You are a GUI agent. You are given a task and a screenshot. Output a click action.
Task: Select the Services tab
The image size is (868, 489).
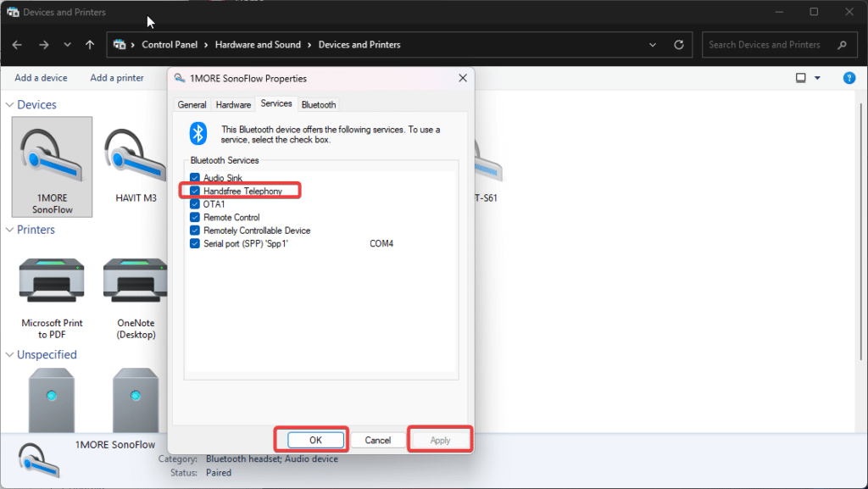[x=276, y=103]
